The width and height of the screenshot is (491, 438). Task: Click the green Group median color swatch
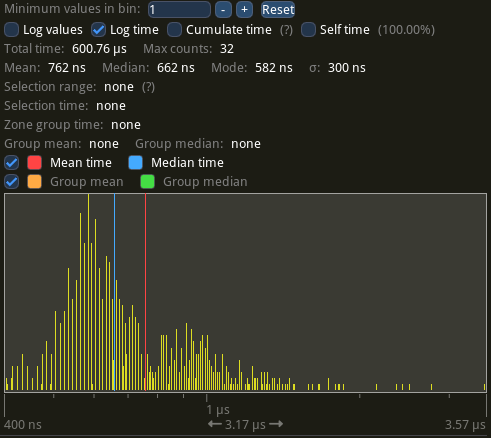tap(148, 182)
